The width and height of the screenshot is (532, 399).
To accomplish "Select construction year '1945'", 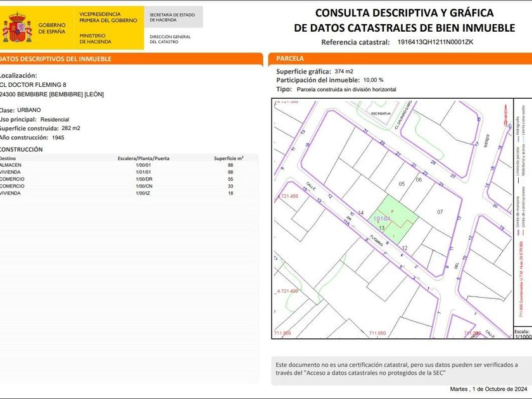I will coord(58,137).
